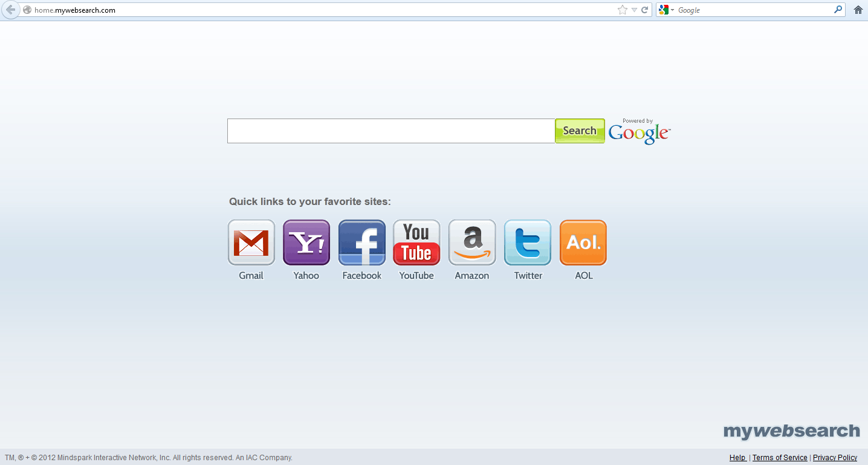This screenshot has width=868, height=465.
Task: Focus the main web search input field
Action: [391, 131]
